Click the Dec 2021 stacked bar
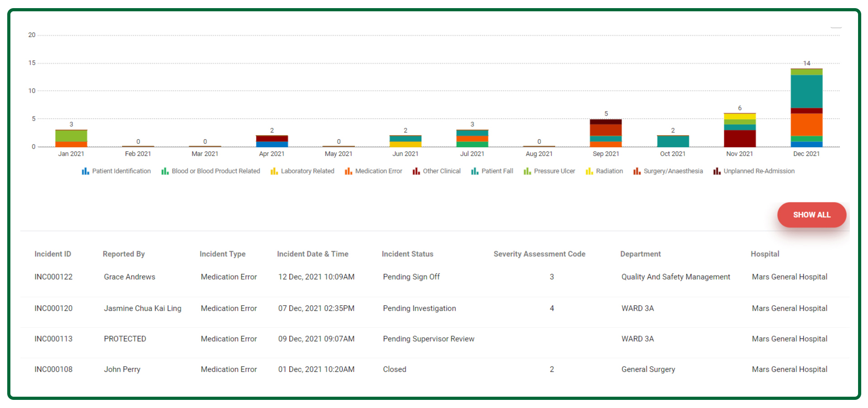Screen dimensions: 868x408 point(807,108)
